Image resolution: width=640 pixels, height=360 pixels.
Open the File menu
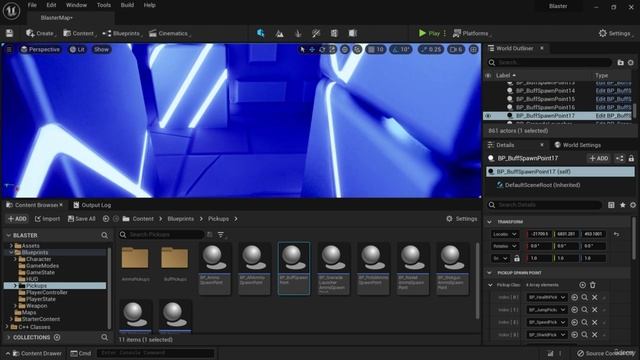point(32,5)
